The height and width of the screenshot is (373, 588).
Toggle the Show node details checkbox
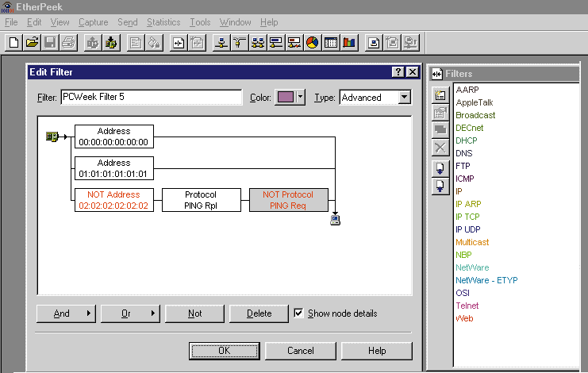point(298,313)
